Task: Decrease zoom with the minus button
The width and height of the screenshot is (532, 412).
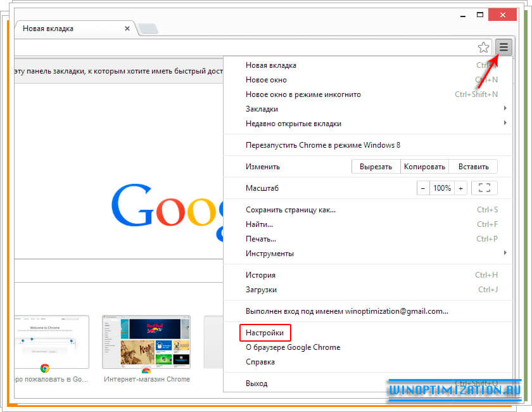Action: pyautogui.click(x=423, y=188)
